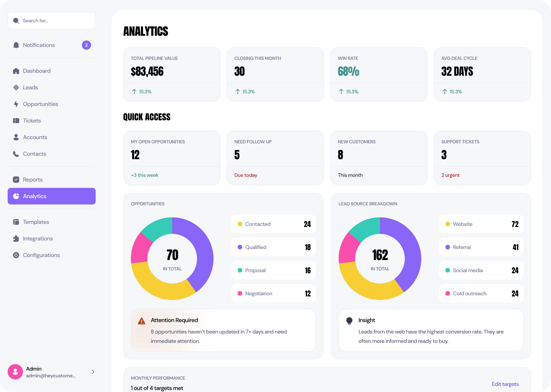Open the Analytics pie chart icon
Image resolution: width=551 pixels, height=392 pixels.
click(16, 196)
